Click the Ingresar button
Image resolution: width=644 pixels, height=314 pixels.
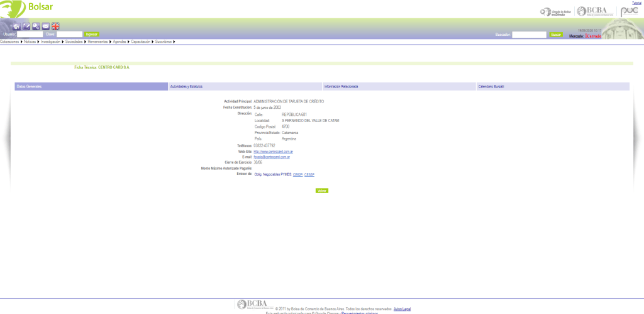[92, 35]
